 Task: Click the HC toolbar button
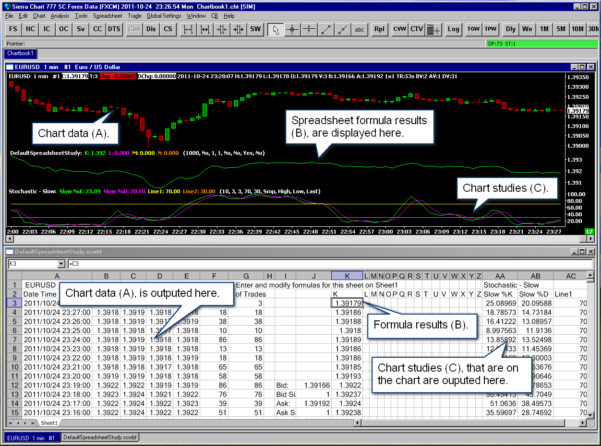30,30
